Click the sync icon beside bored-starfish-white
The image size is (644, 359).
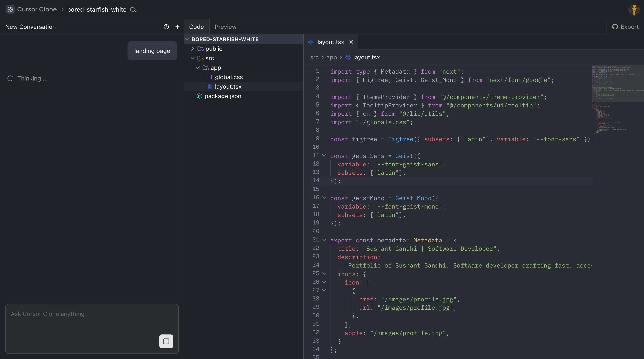click(133, 10)
